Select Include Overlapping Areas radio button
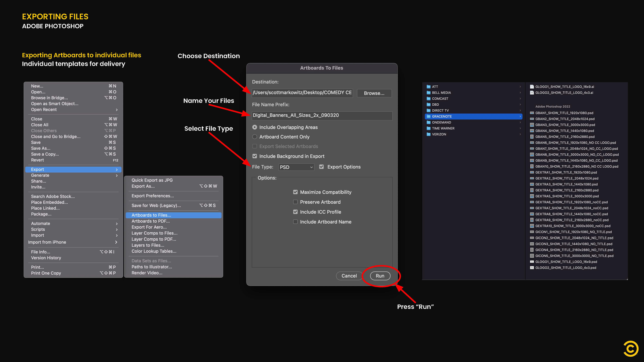Viewport: 644px width, 362px height. pos(255,127)
